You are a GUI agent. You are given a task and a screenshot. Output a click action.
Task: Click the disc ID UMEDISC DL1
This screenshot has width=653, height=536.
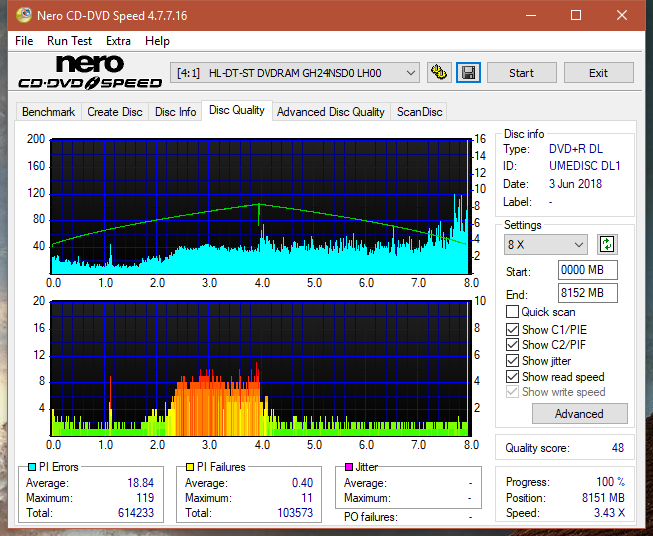tap(584, 166)
